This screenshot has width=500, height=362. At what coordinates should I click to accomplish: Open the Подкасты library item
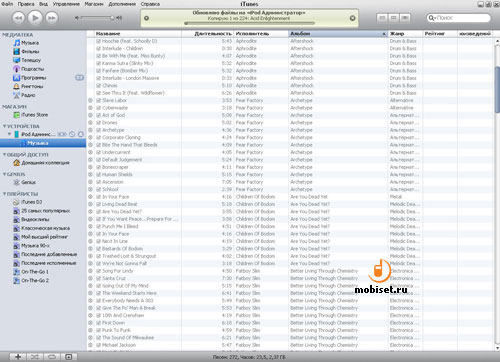click(29, 69)
